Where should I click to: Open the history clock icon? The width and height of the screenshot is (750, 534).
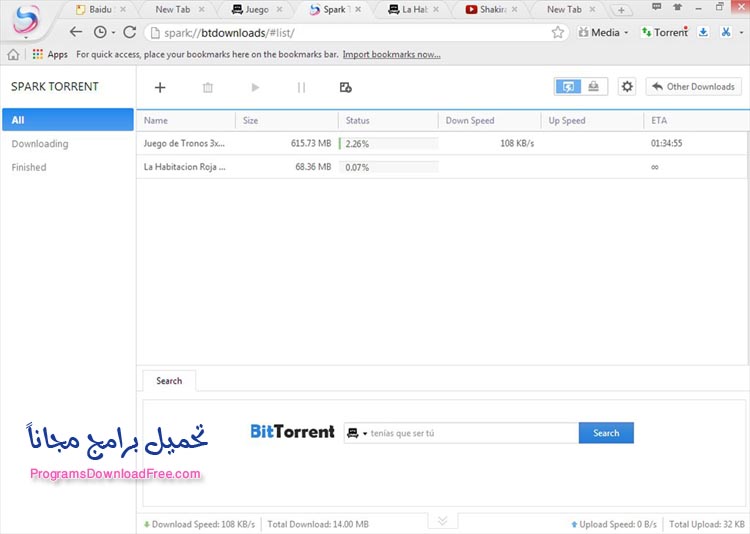[x=100, y=32]
